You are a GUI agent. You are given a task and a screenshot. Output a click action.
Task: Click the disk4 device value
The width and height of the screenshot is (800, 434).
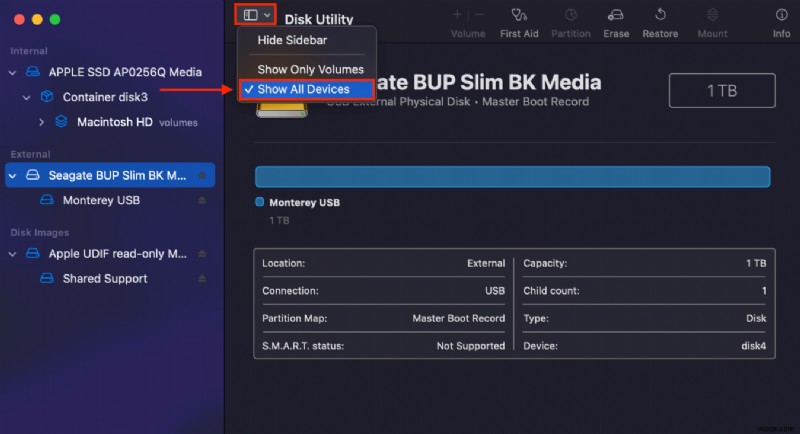[x=753, y=346]
